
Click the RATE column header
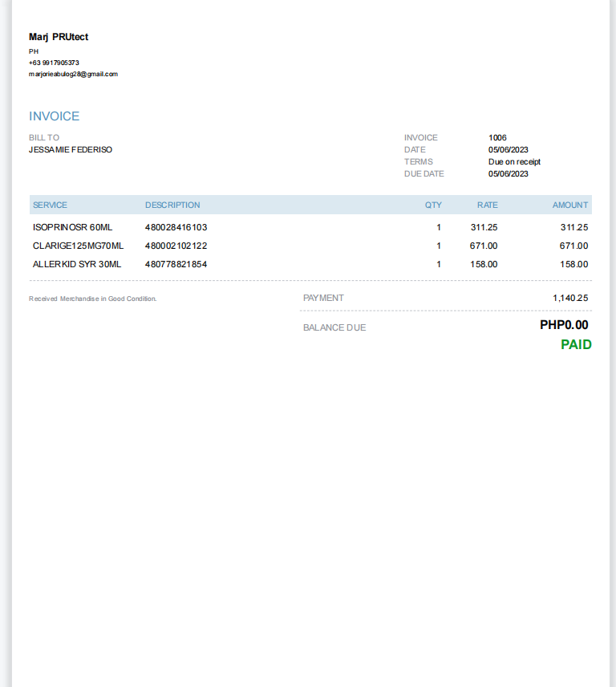(x=488, y=205)
